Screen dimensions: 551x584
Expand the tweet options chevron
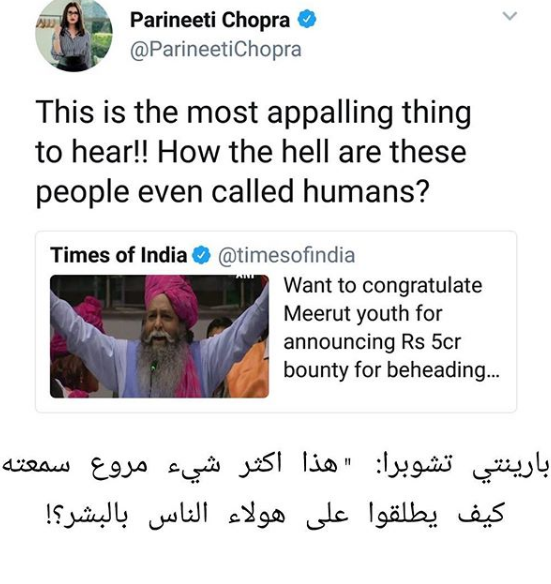pyautogui.click(x=509, y=16)
